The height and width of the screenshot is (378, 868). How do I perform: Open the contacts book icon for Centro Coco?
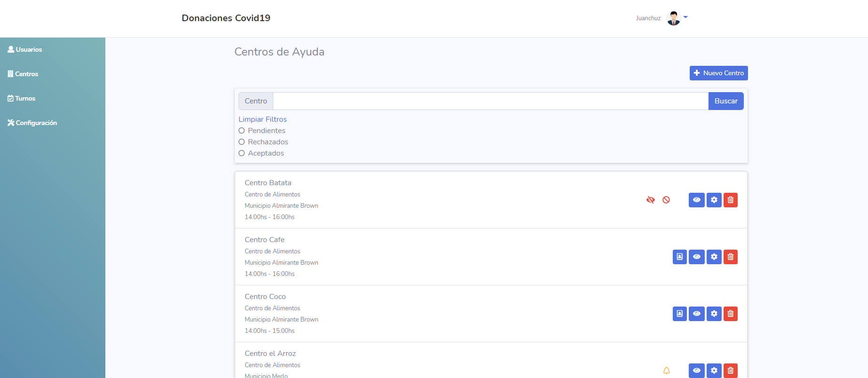pos(680,314)
